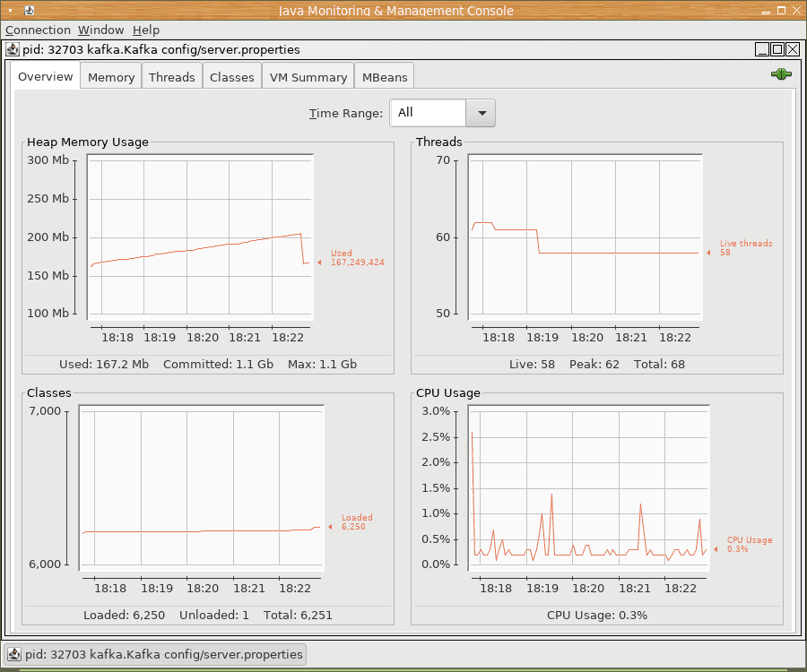Click the internal frame icon beside pid 32703

(13, 50)
